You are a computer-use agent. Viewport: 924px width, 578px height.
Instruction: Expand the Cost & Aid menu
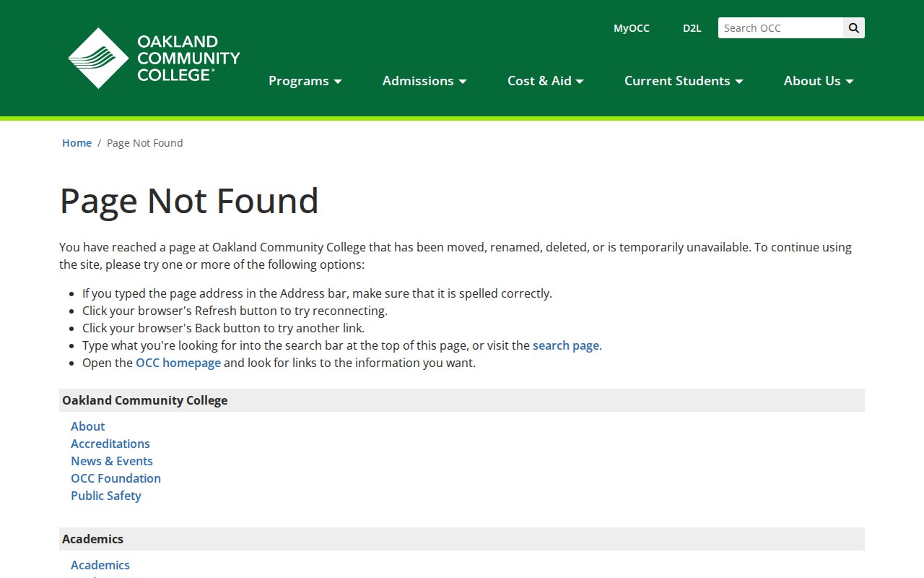click(x=545, y=81)
